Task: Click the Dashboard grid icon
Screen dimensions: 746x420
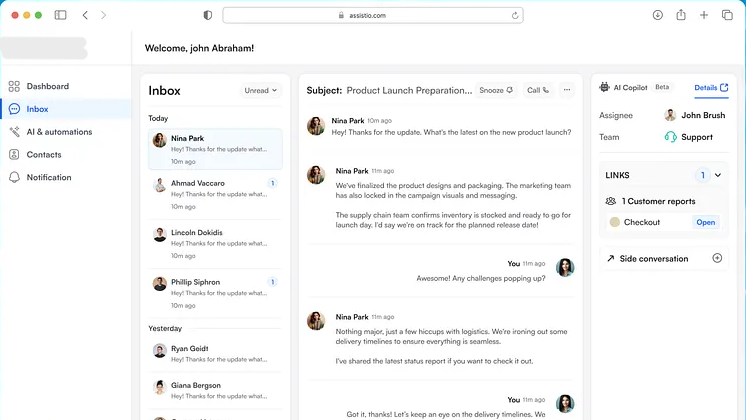Action: [14, 86]
